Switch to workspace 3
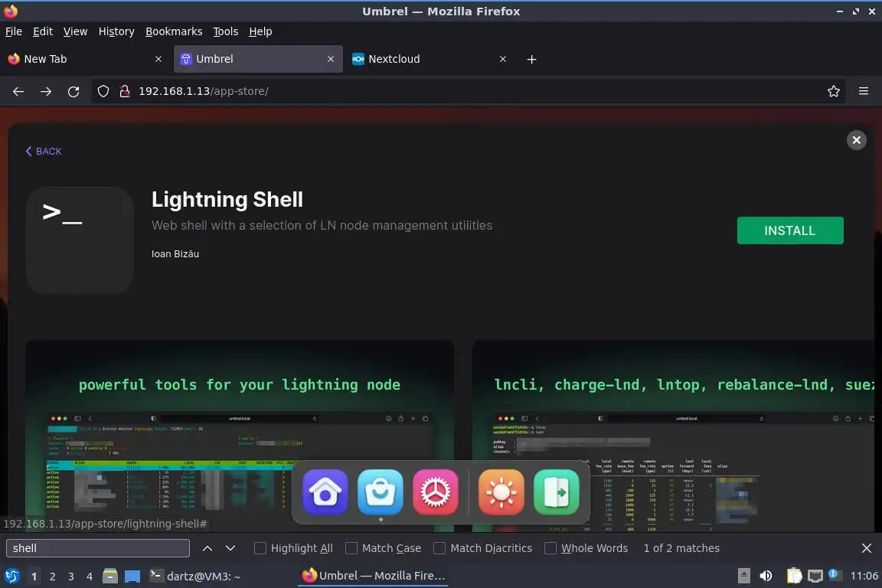This screenshot has height=588, width=882. click(71, 577)
